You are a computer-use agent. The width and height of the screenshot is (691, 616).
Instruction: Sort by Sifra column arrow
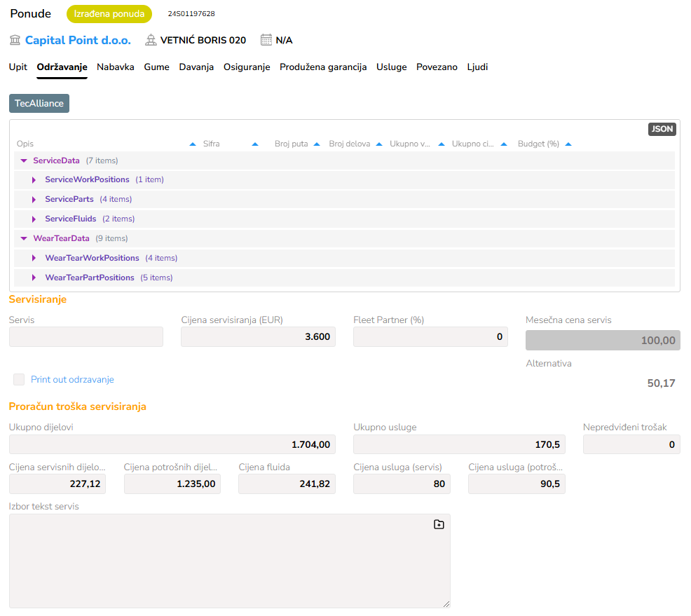(255, 144)
